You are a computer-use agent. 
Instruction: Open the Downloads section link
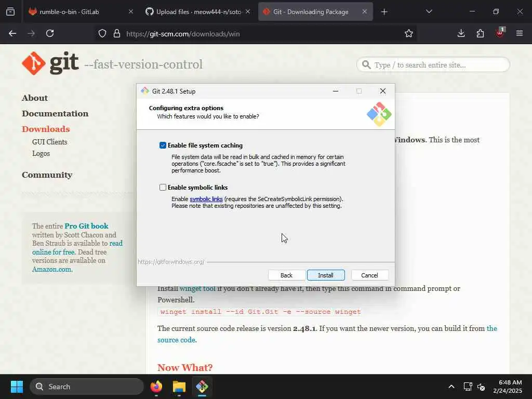pos(46,129)
